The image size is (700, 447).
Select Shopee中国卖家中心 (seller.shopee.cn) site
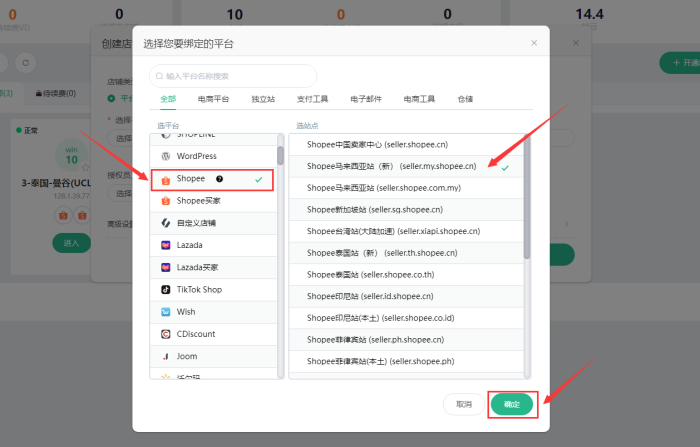[406, 145]
